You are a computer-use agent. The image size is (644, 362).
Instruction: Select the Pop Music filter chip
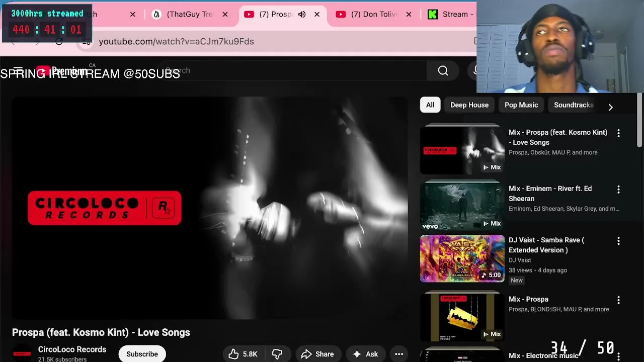coord(521,105)
